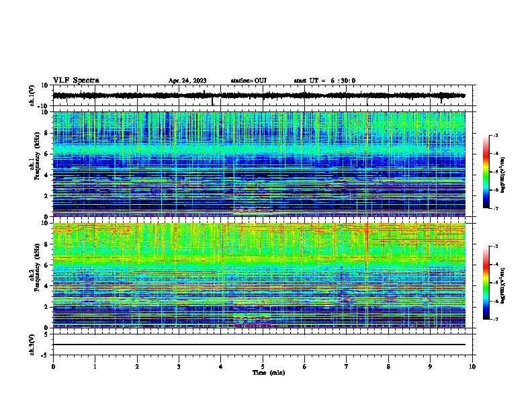Image resolution: width=532 pixels, height=411 pixels.
Task: Click time axis tick label "2"
Action: click(x=137, y=367)
